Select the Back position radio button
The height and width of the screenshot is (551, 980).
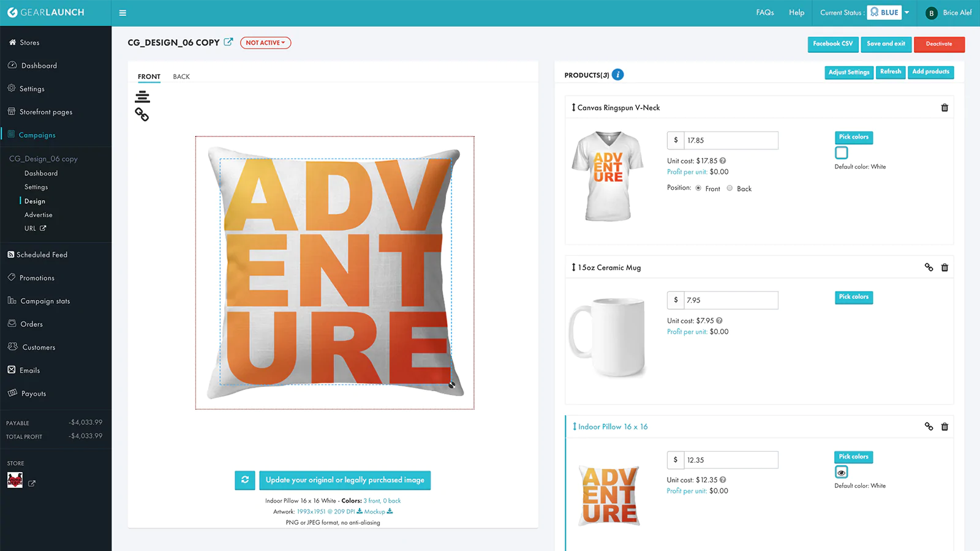(x=729, y=189)
